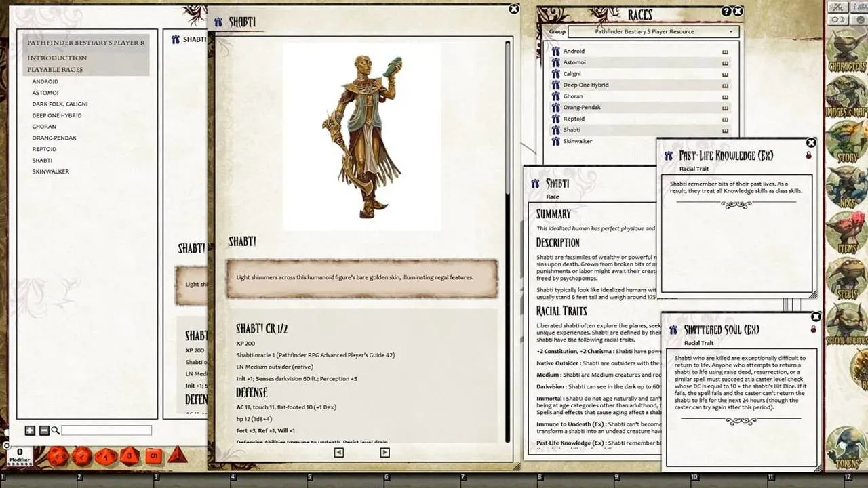Viewport: 868px width, 488px height.
Task: Open Reptoid in the reference index
Action: (x=44, y=149)
